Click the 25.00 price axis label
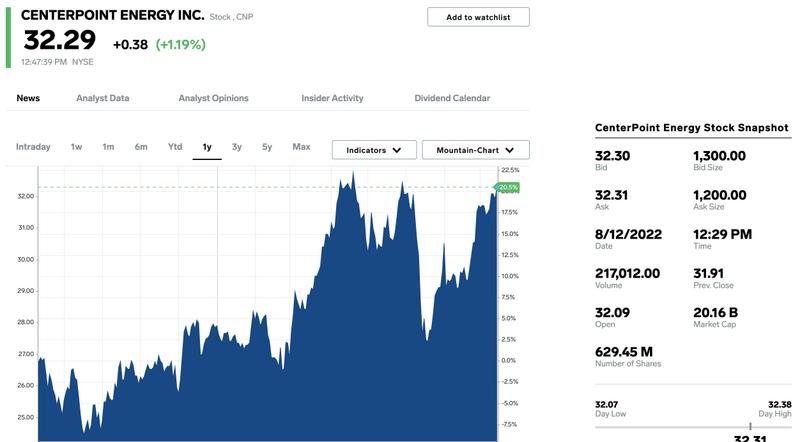Screen dimensions: 800x442 [26, 417]
